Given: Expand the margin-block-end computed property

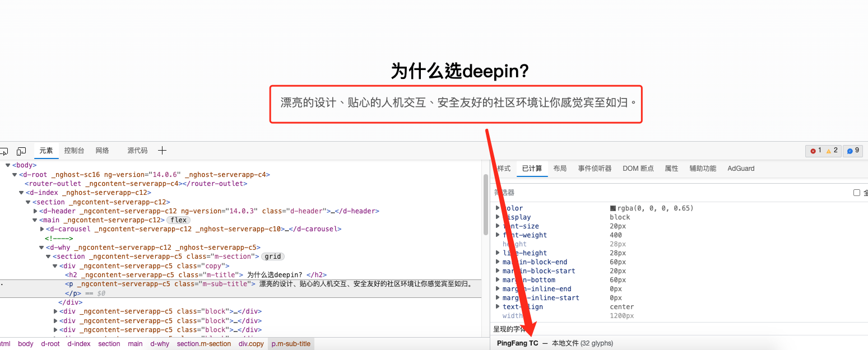Looking at the screenshot, I should click(498, 262).
